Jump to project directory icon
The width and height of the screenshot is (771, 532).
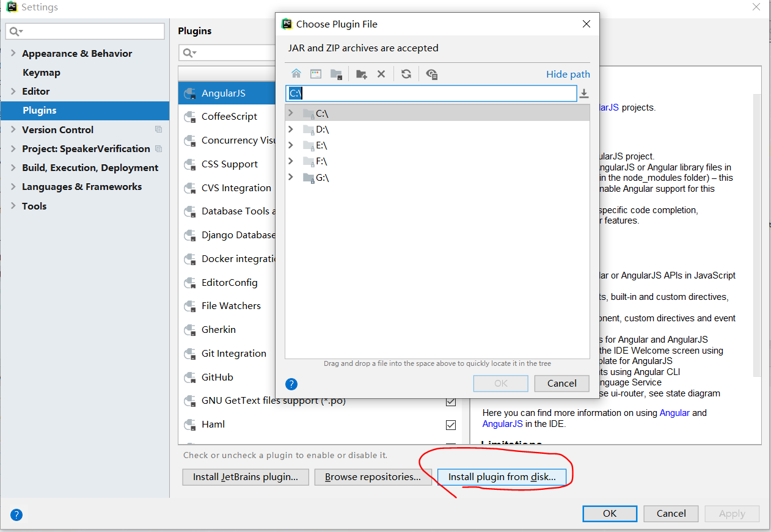(336, 74)
